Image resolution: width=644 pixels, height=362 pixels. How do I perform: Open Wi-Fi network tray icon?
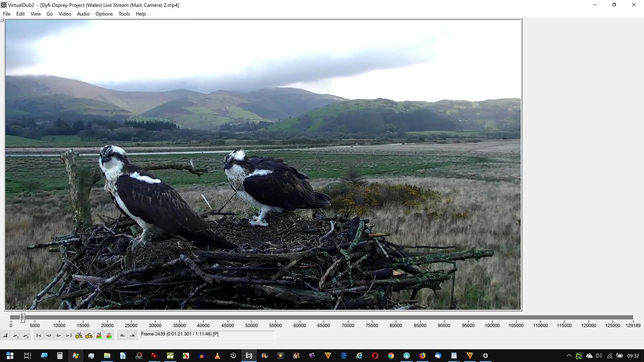[610, 356]
